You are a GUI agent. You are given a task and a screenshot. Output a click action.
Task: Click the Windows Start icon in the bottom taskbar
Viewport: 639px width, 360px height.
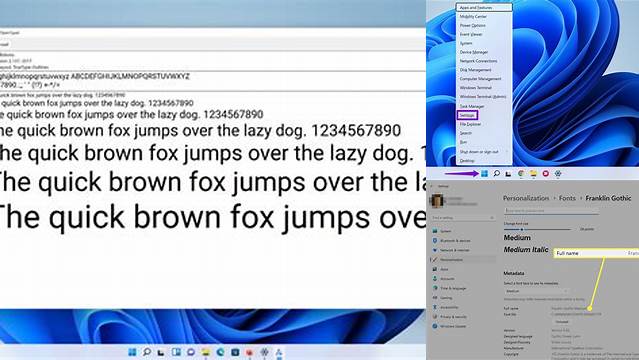pyautogui.click(x=132, y=352)
